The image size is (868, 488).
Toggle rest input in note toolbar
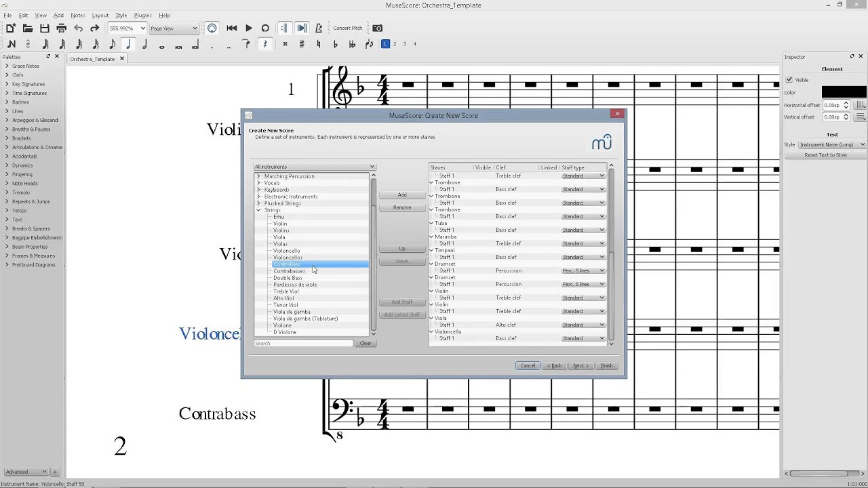(x=265, y=44)
